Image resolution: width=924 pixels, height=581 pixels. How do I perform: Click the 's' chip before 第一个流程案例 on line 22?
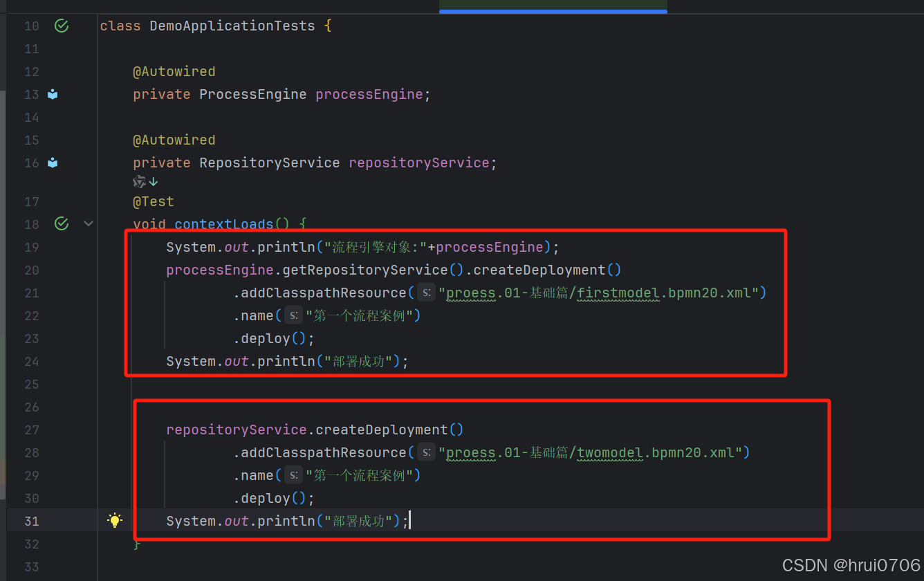(x=293, y=315)
